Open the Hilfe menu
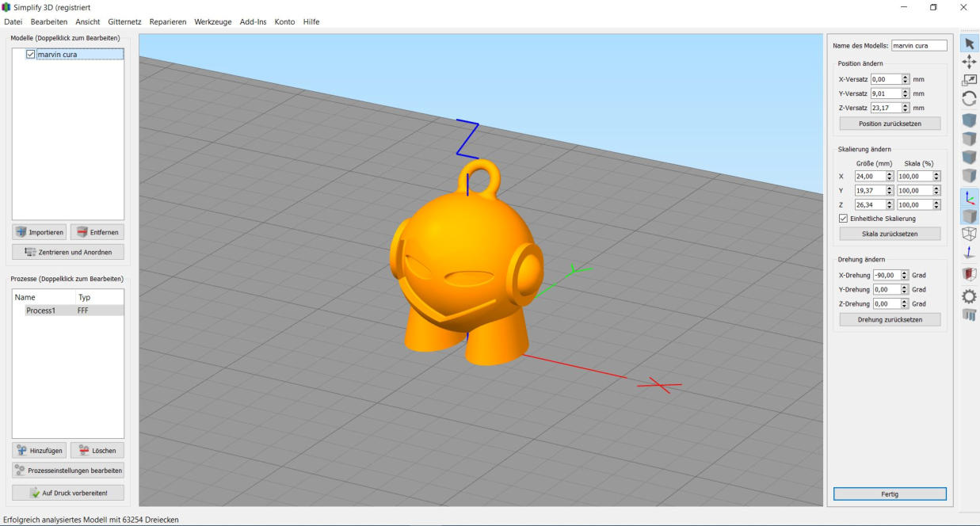 (311, 22)
